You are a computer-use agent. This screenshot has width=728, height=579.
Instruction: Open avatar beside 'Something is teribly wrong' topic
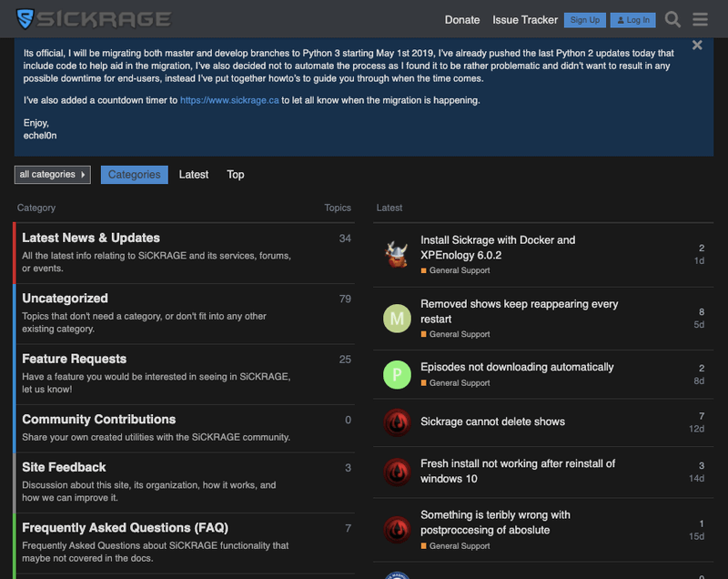[x=397, y=529]
